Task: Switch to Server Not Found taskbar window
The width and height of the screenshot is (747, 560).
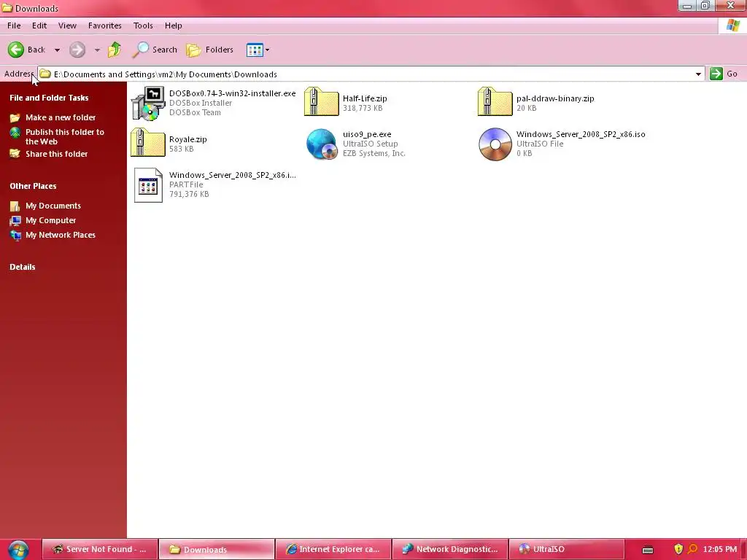Action: 100,550
